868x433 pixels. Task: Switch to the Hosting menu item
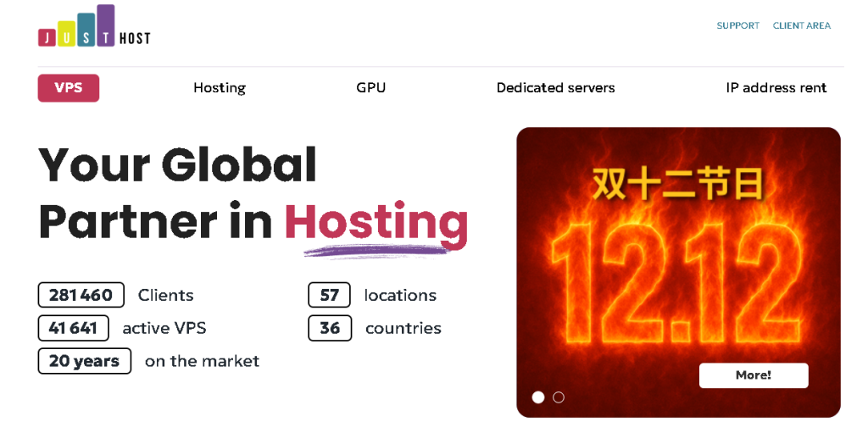coord(220,88)
